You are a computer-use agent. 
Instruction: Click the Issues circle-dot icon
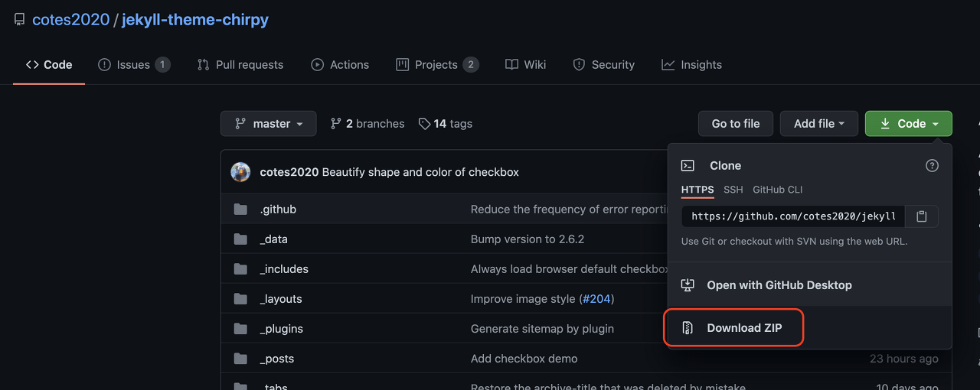(105, 64)
